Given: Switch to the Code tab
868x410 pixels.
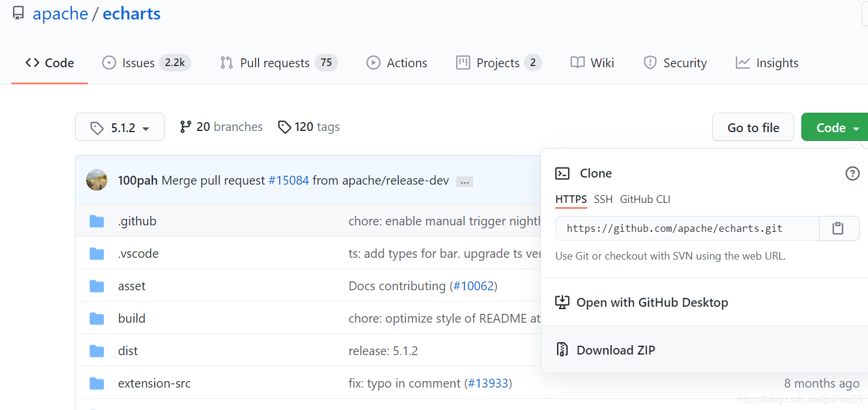Looking at the screenshot, I should coord(50,63).
